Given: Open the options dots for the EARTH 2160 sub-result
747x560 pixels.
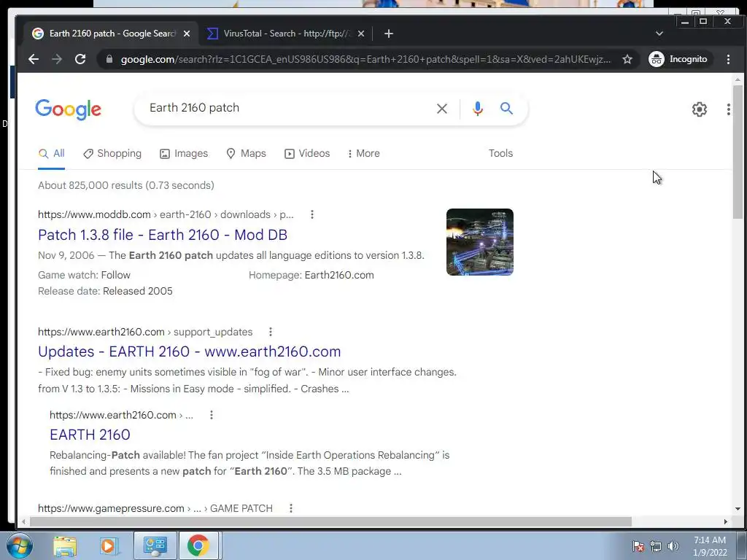Looking at the screenshot, I should tap(212, 415).
